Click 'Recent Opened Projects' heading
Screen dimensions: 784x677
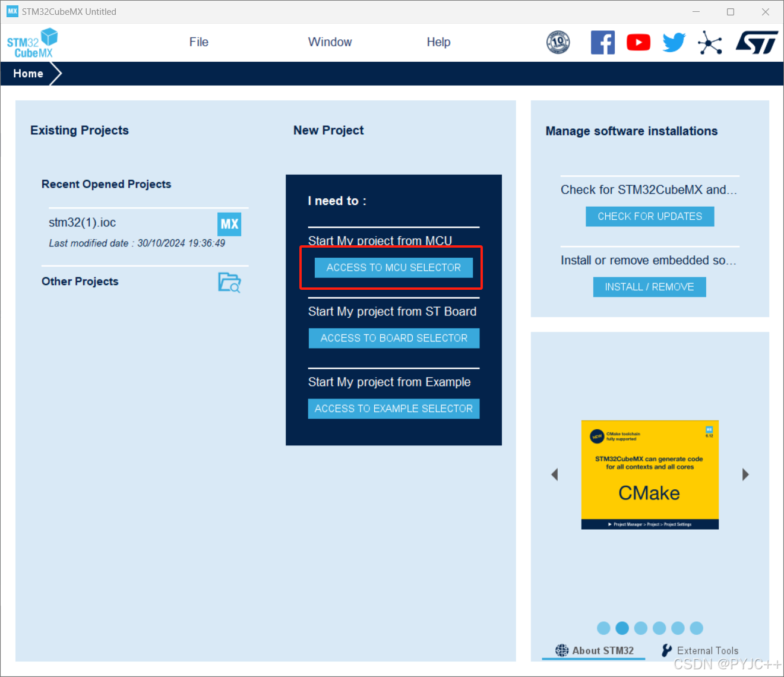[106, 184]
